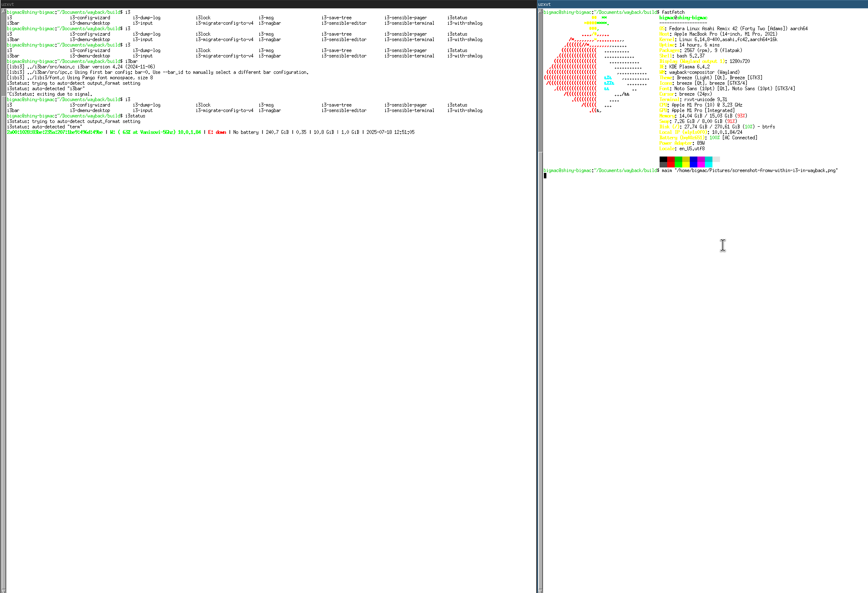Click left terminal's scrollbar up arrow
868x593 pixels.
tap(3, 11)
